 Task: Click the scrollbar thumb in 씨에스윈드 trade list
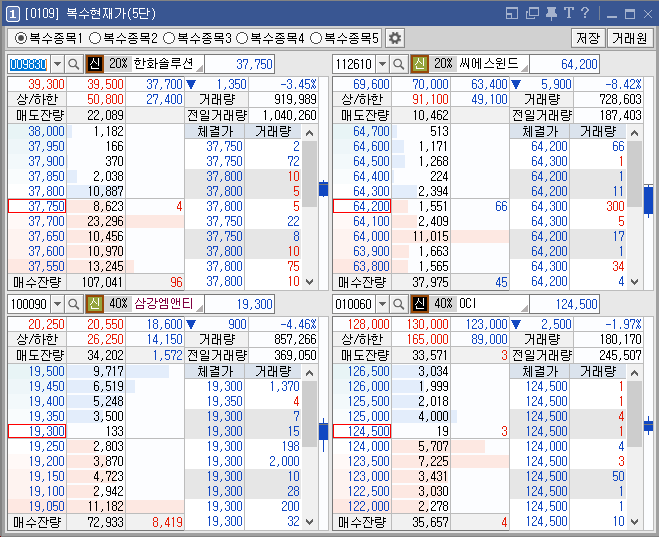click(635, 174)
